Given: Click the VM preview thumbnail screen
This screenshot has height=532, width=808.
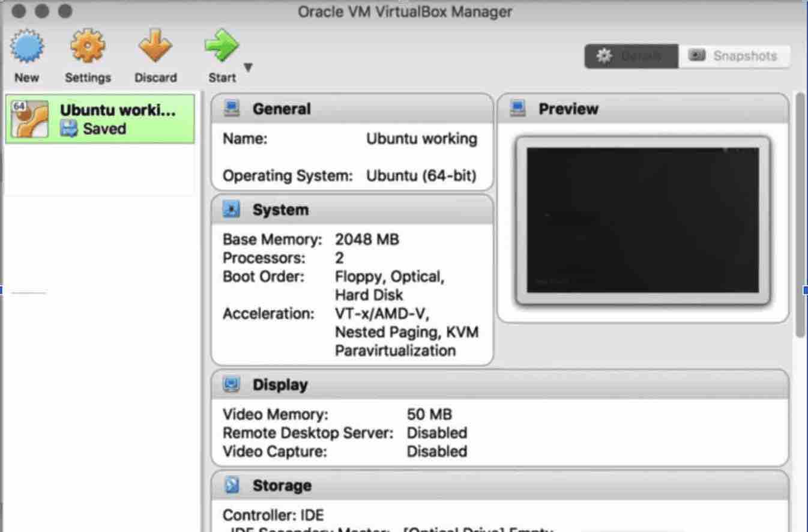Looking at the screenshot, I should (642, 220).
